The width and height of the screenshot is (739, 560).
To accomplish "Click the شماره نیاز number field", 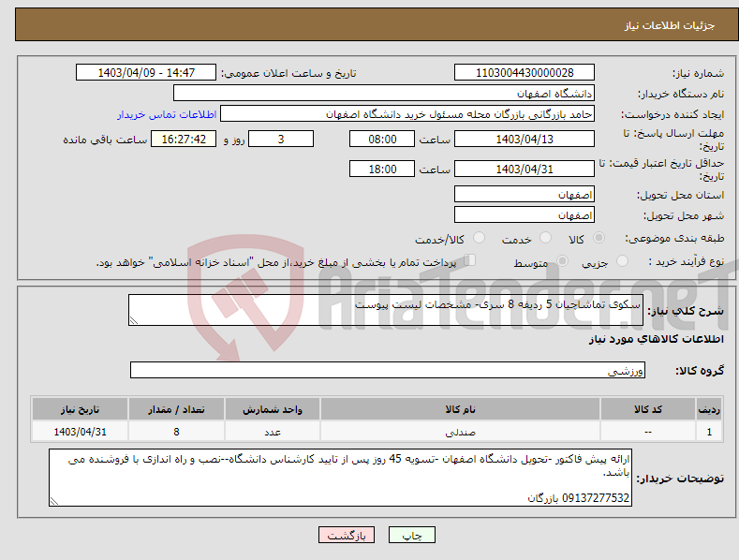I will coord(525,73).
